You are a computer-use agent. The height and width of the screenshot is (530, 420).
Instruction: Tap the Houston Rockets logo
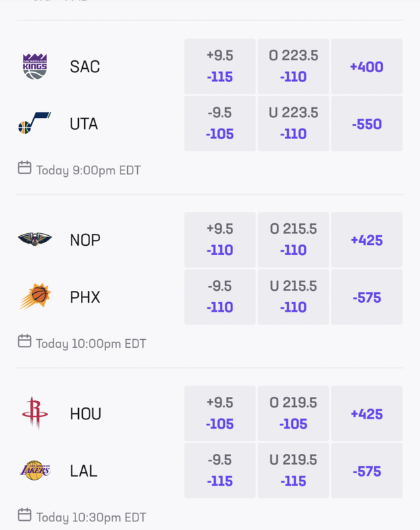click(35, 413)
